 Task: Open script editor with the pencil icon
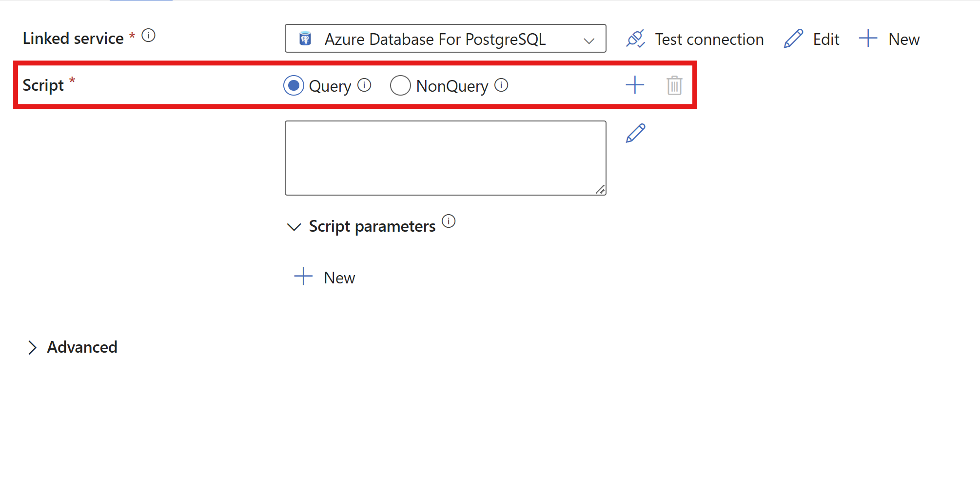(635, 133)
